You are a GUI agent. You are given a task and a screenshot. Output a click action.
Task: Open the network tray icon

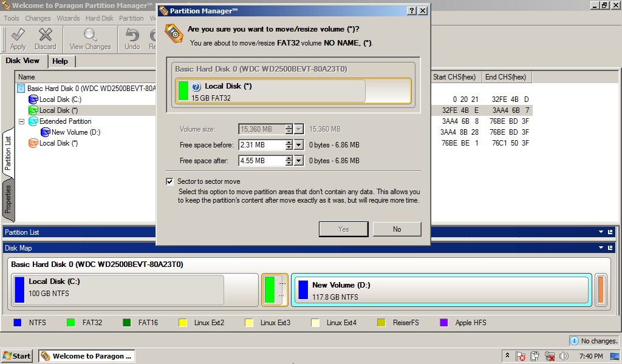(x=549, y=356)
